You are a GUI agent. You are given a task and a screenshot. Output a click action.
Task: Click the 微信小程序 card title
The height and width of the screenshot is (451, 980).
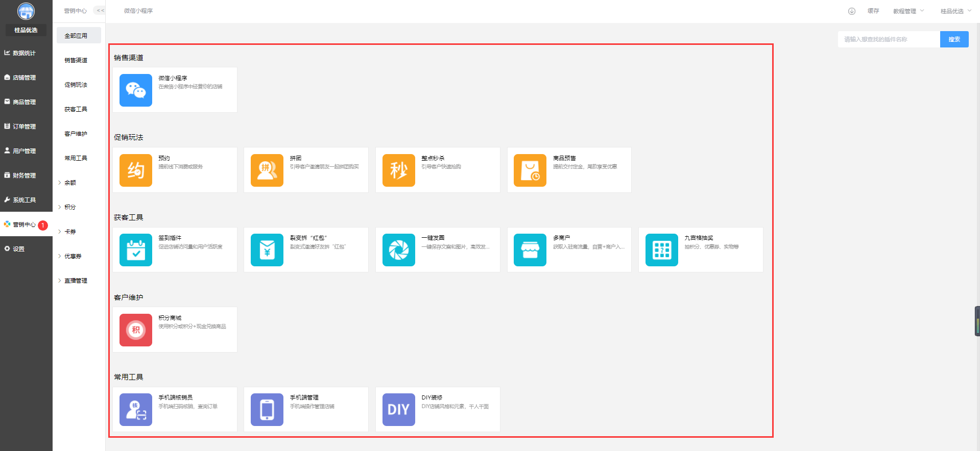pos(173,78)
